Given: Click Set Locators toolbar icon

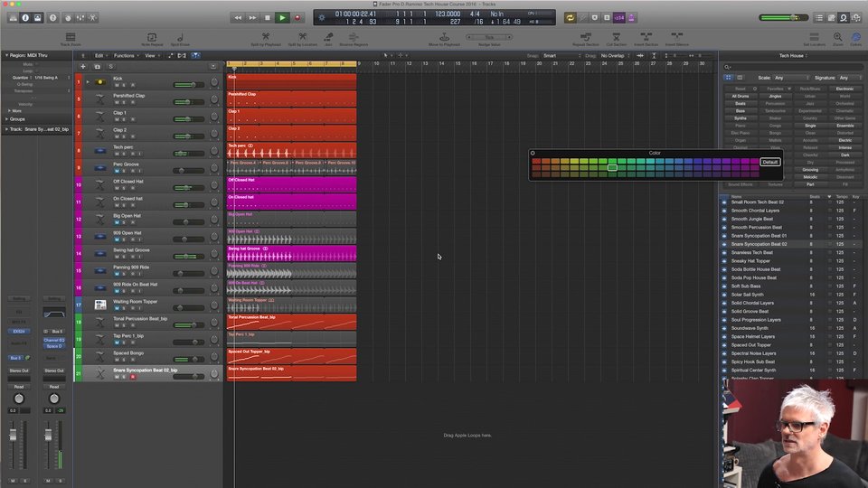Looking at the screenshot, I should (814, 39).
